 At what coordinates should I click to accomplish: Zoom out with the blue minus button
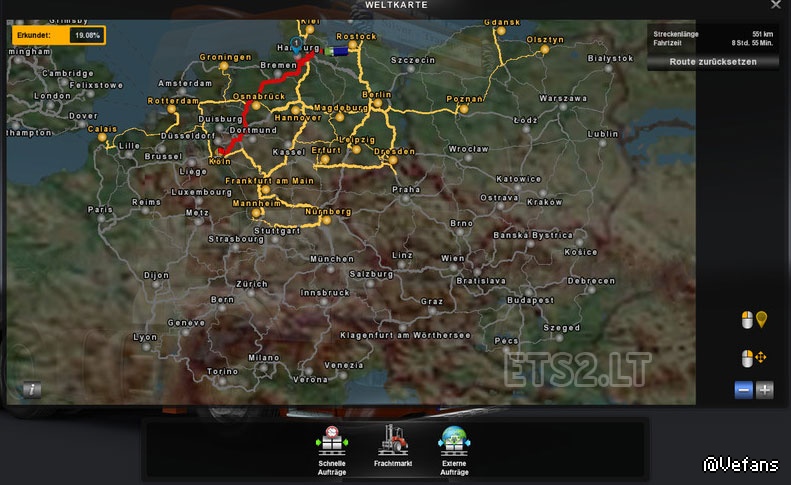[x=743, y=390]
